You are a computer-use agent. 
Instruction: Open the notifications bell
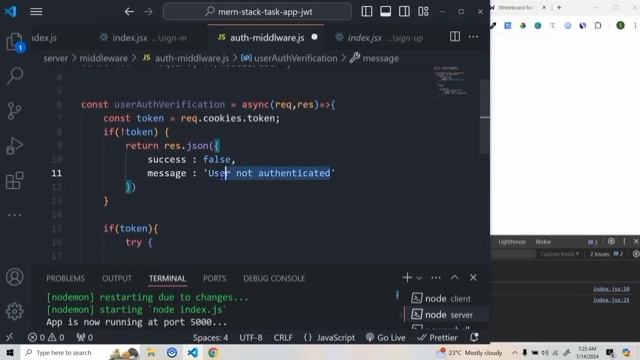pos(474,338)
